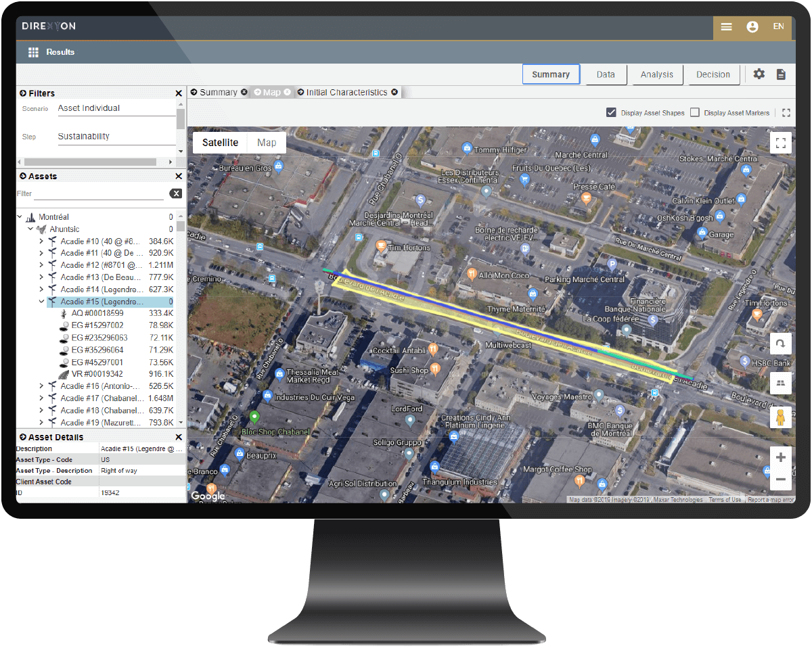Open the Data main tab
812x648 pixels.
pos(606,74)
